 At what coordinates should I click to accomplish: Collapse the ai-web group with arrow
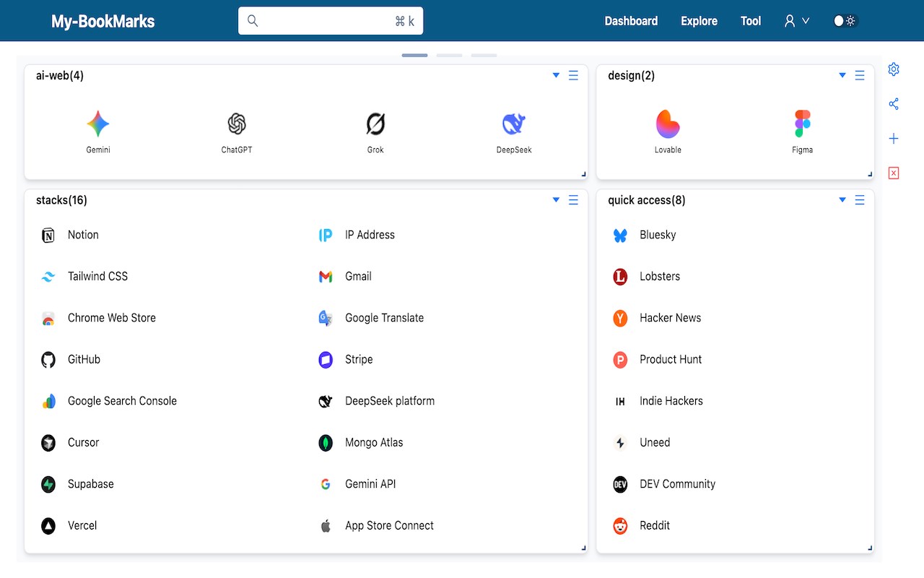[556, 75]
